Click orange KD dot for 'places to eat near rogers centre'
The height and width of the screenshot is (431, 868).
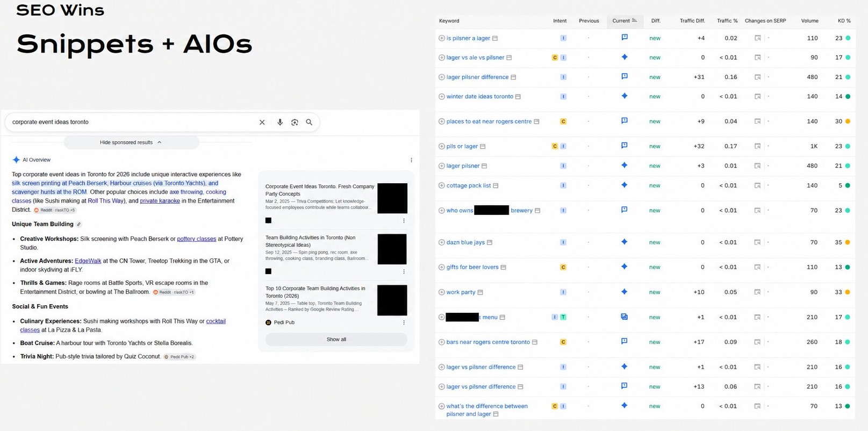[x=848, y=121]
